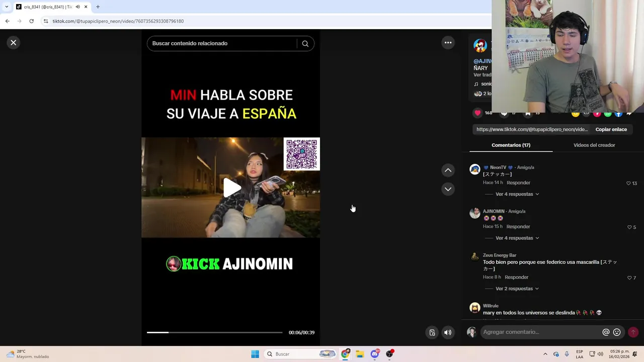Open Chrome from the taskbar
The width and height of the screenshot is (644, 362).
click(x=345, y=354)
